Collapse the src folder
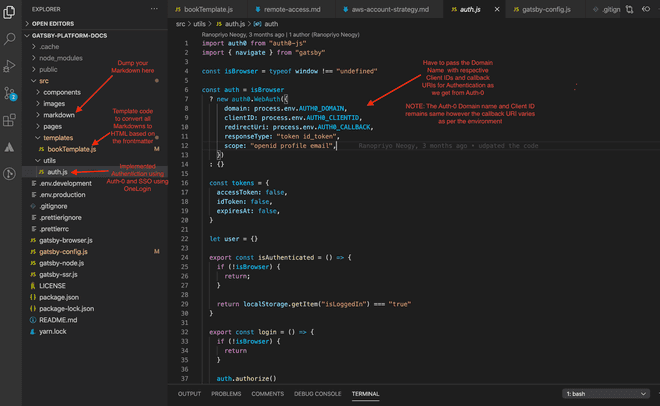The height and width of the screenshot is (406, 660). coord(44,81)
